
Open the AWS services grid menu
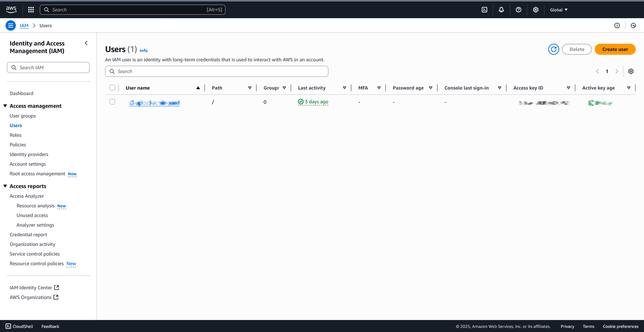31,10
